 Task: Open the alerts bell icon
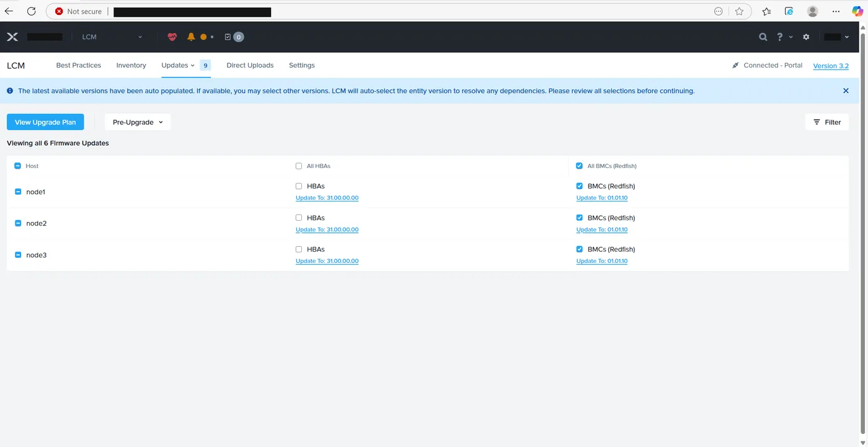point(191,37)
